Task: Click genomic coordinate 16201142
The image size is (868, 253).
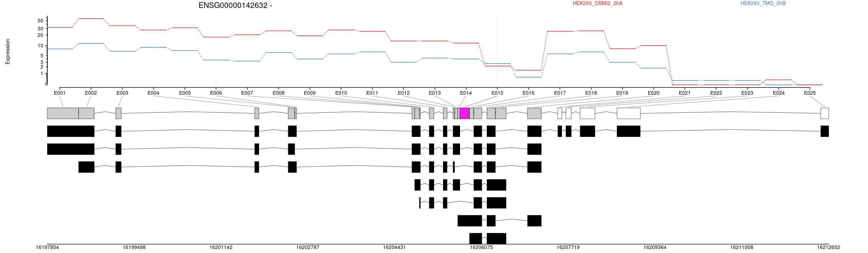Action: pos(221,248)
